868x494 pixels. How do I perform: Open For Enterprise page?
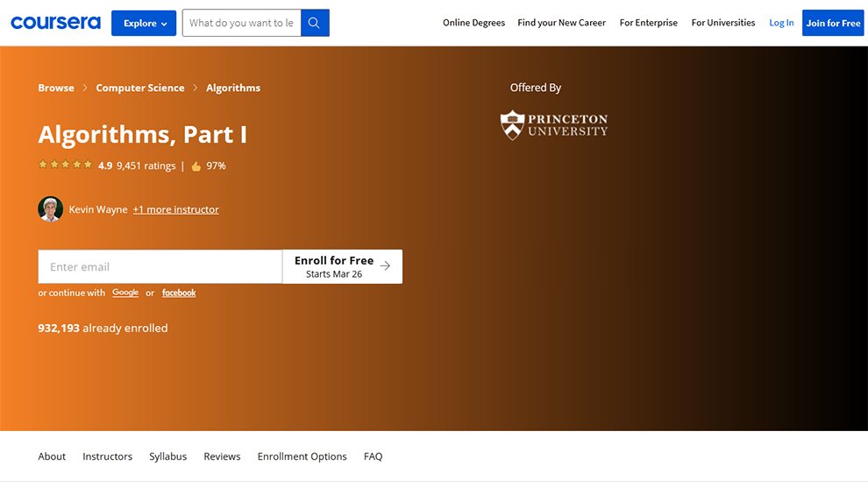(648, 23)
